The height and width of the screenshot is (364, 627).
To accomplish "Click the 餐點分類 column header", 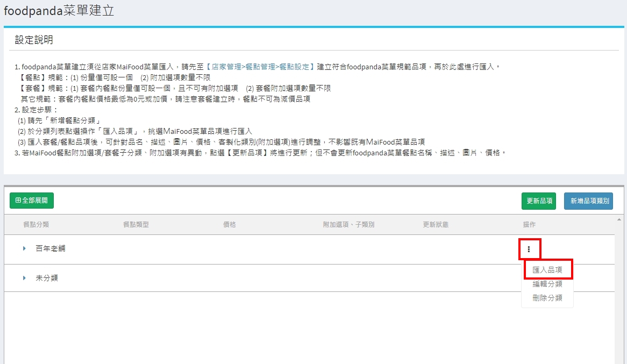I will pos(36,225).
